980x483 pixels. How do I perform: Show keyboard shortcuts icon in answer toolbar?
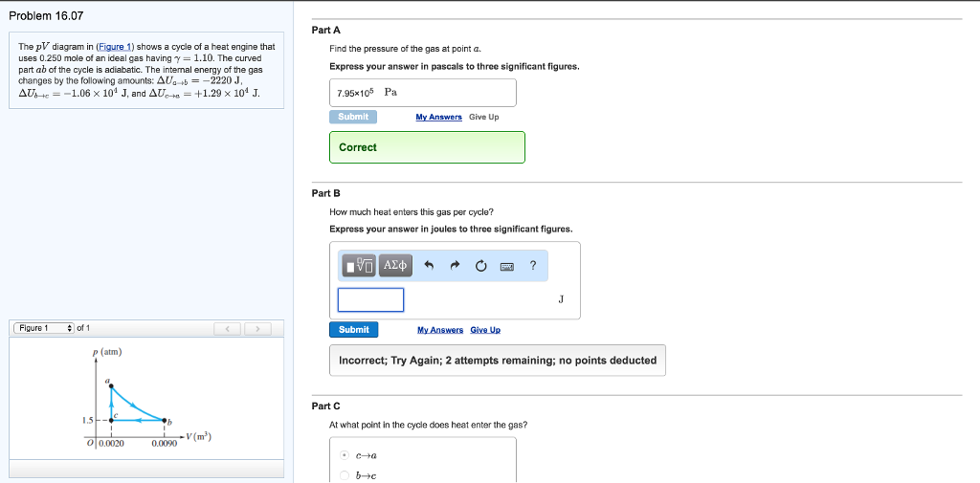507,266
